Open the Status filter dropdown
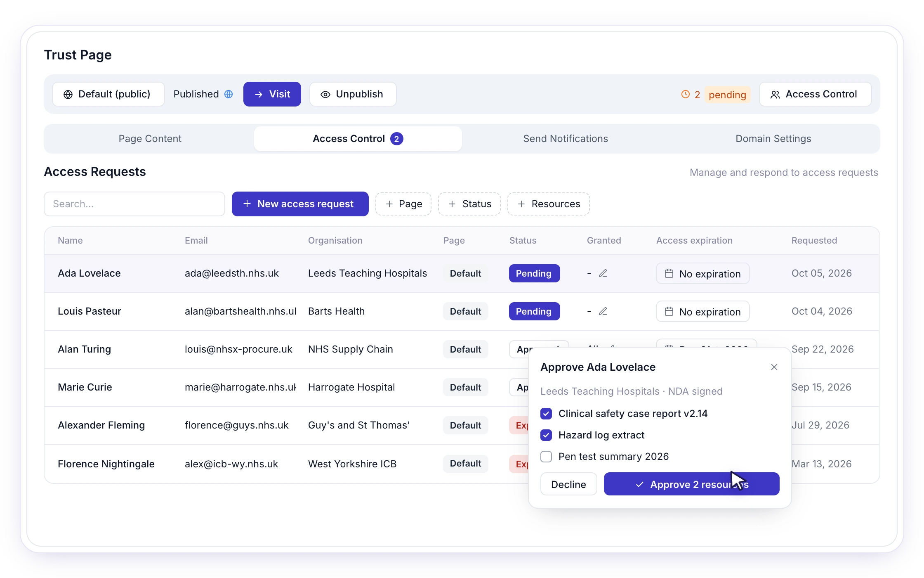924x578 pixels. 469,204
